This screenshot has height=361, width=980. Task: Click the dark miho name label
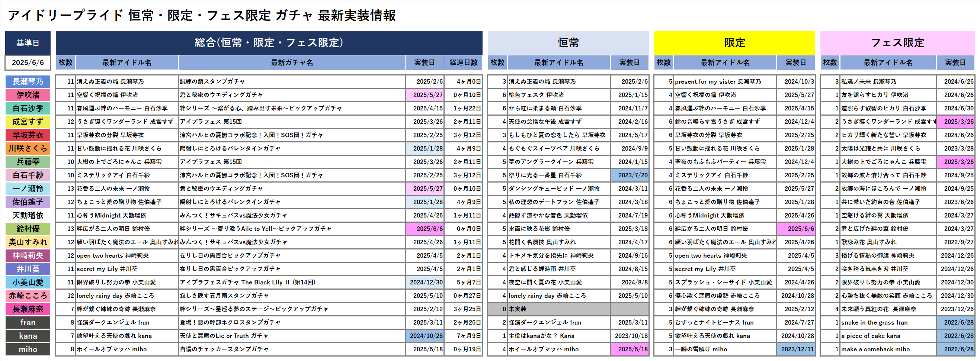click(x=28, y=349)
